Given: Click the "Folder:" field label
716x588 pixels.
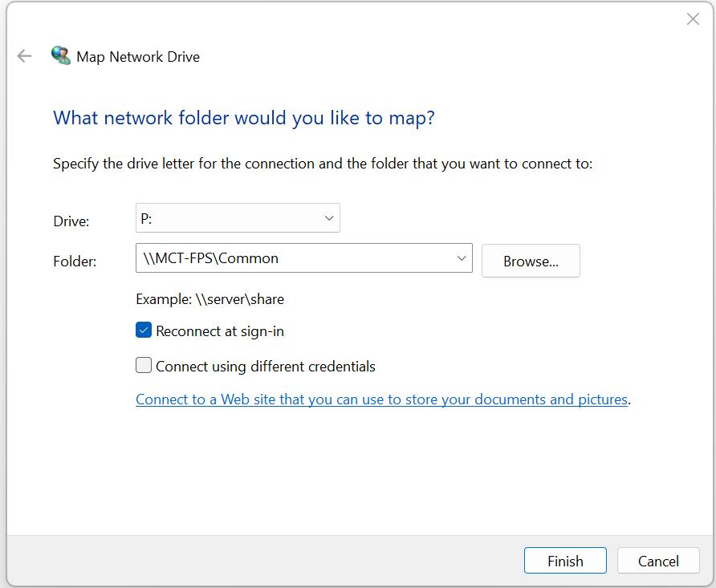Looking at the screenshot, I should pyautogui.click(x=75, y=262).
